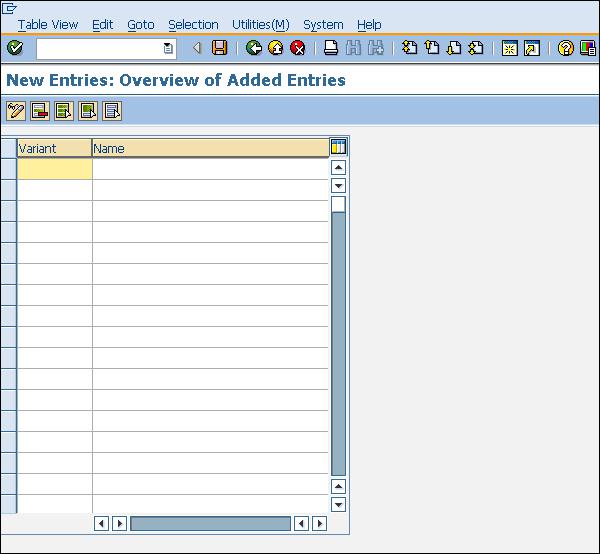
Task: Select the first row using its row selector
Action: click(9, 169)
